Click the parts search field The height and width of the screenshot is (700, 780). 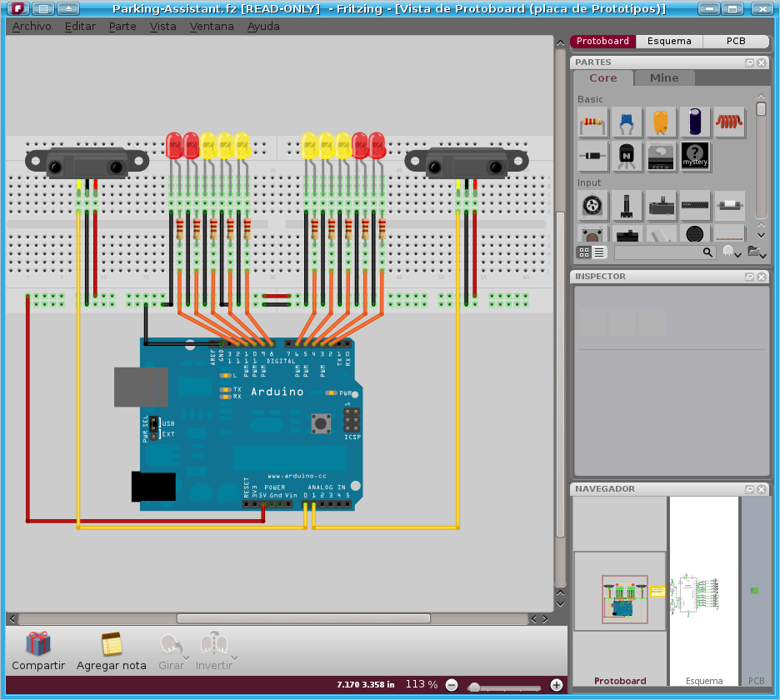click(658, 252)
